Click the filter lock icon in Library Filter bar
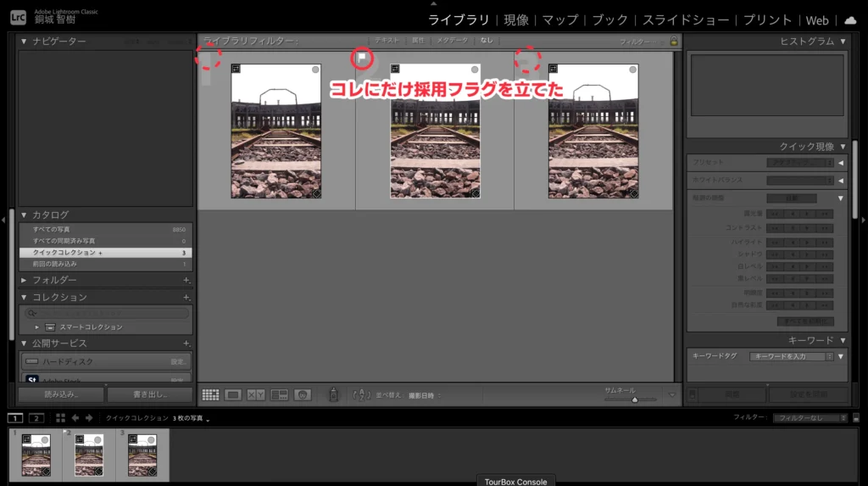 pyautogui.click(x=674, y=41)
